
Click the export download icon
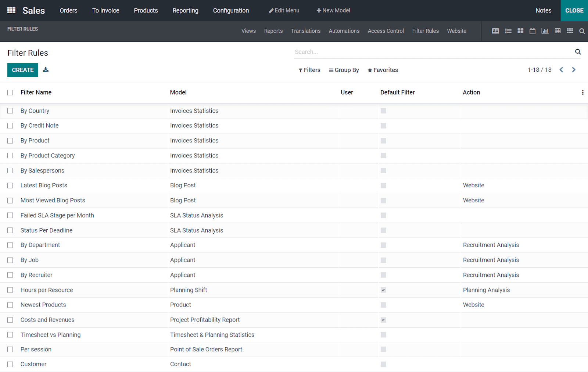[46, 70]
